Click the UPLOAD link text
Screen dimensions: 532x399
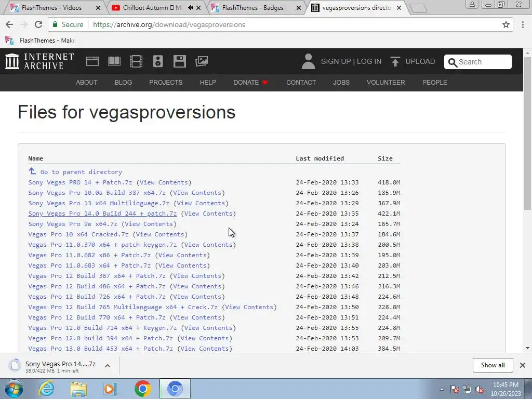click(x=420, y=61)
